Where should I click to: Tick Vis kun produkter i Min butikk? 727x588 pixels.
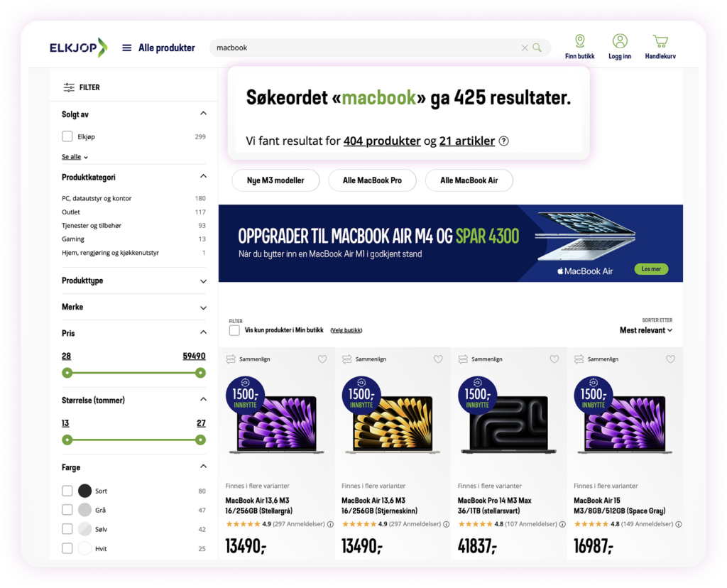234,330
